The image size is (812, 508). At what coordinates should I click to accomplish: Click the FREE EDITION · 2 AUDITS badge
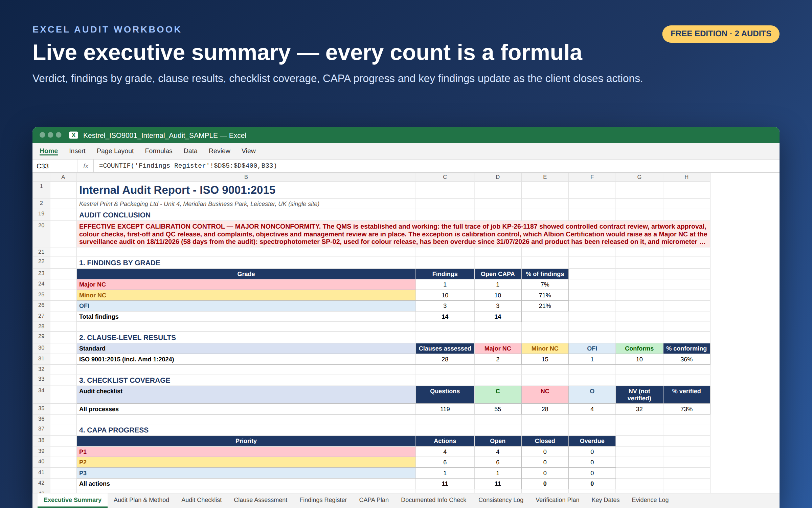(x=721, y=34)
